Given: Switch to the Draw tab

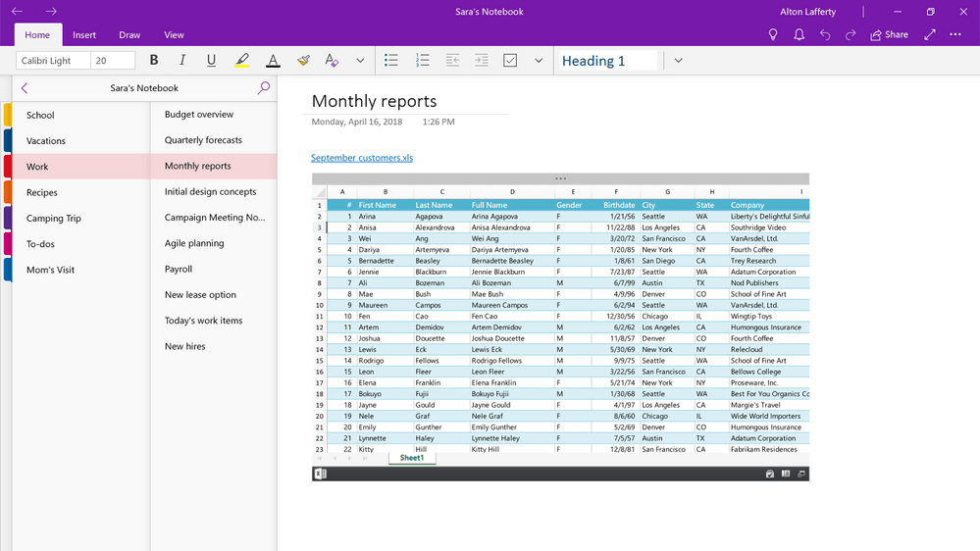Looking at the screenshot, I should (129, 35).
